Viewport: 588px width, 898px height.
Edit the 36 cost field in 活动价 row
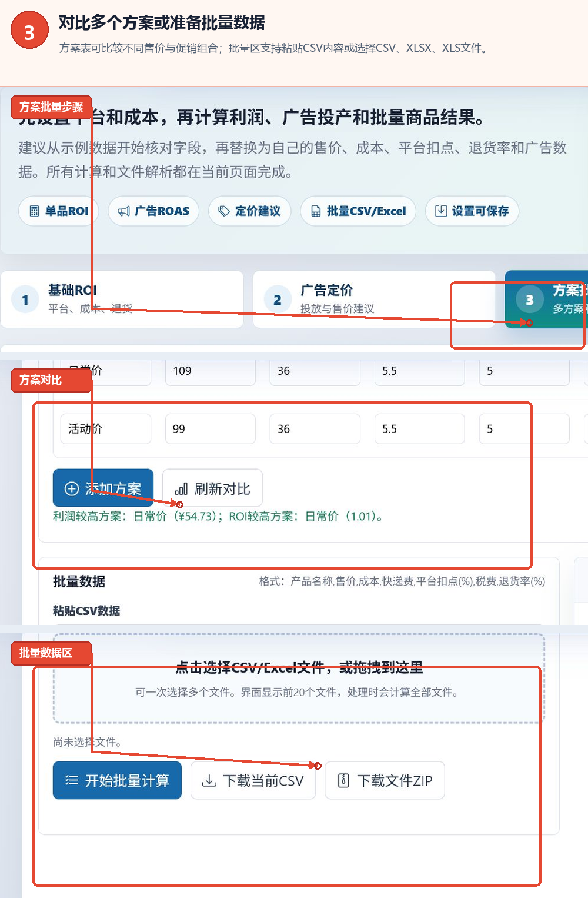[315, 429]
